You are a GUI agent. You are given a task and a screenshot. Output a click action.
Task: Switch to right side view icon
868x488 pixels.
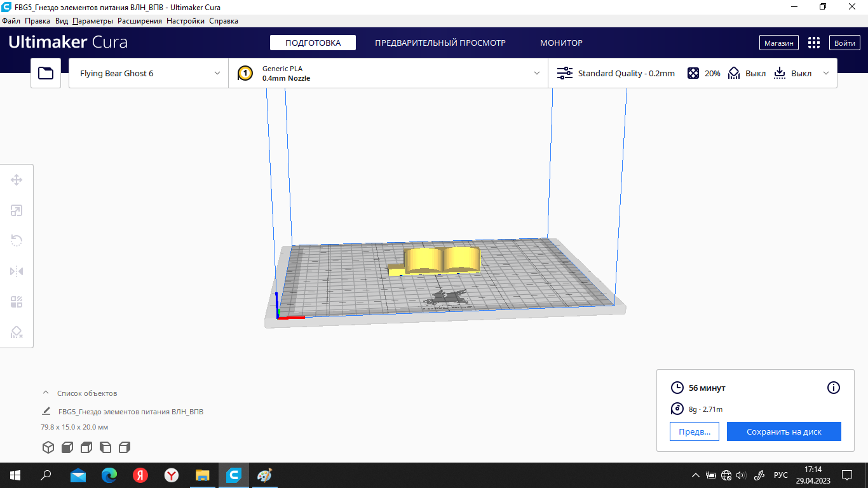125,447
